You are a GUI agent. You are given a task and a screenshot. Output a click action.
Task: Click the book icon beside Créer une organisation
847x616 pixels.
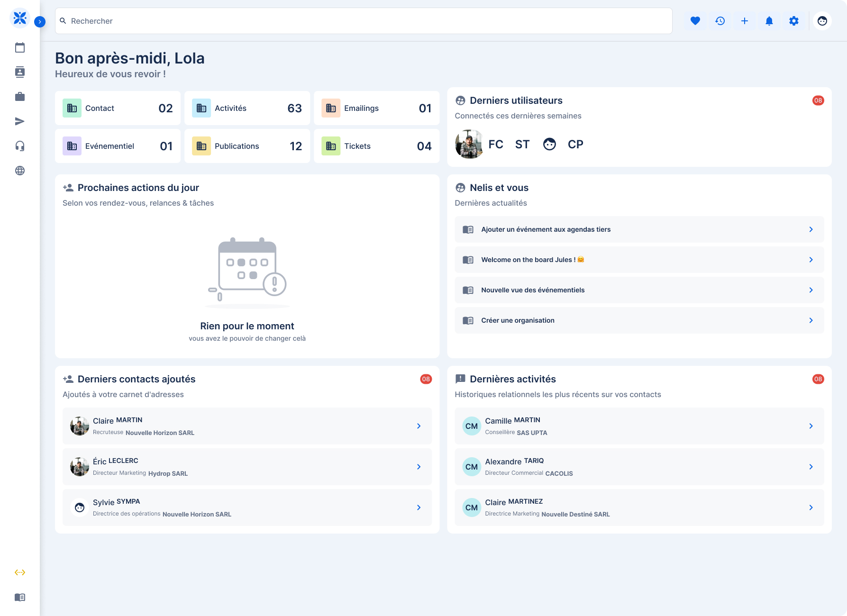click(x=468, y=320)
